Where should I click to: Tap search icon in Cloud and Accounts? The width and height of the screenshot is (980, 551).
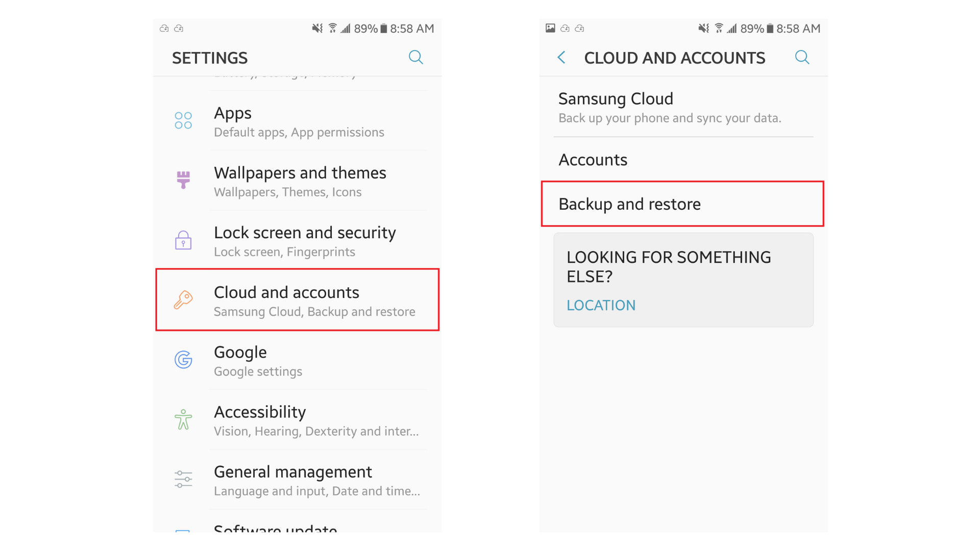coord(802,57)
